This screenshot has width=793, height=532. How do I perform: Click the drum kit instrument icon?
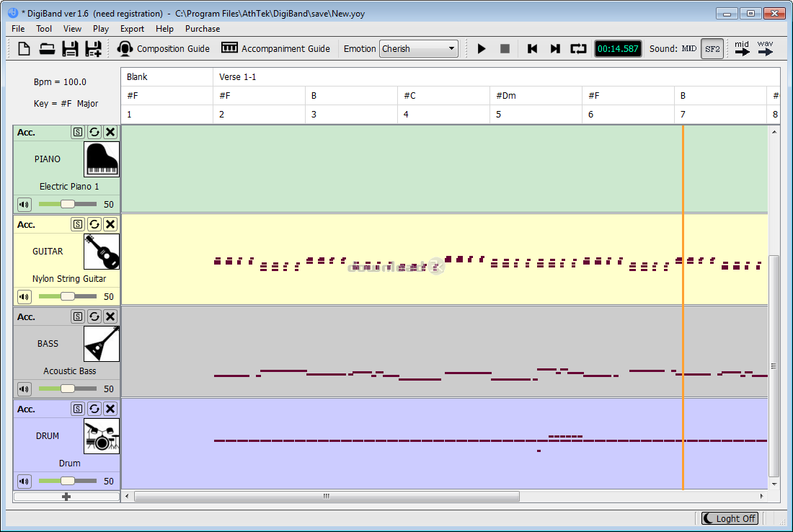[102, 436]
